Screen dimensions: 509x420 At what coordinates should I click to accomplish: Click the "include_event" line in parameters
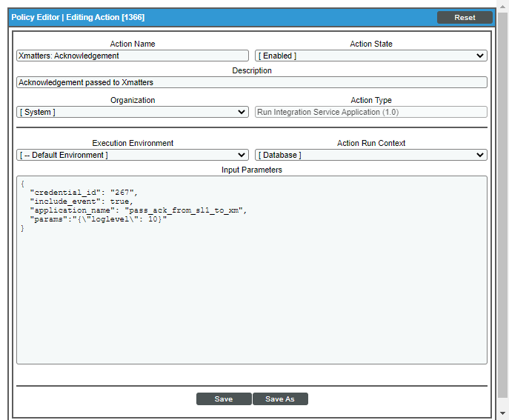[x=81, y=201]
